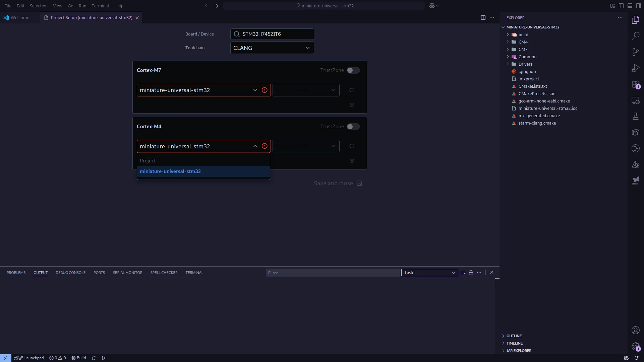Open the Run and Debug view icon
Screen dimensions: 644x362
pyautogui.click(x=635, y=68)
